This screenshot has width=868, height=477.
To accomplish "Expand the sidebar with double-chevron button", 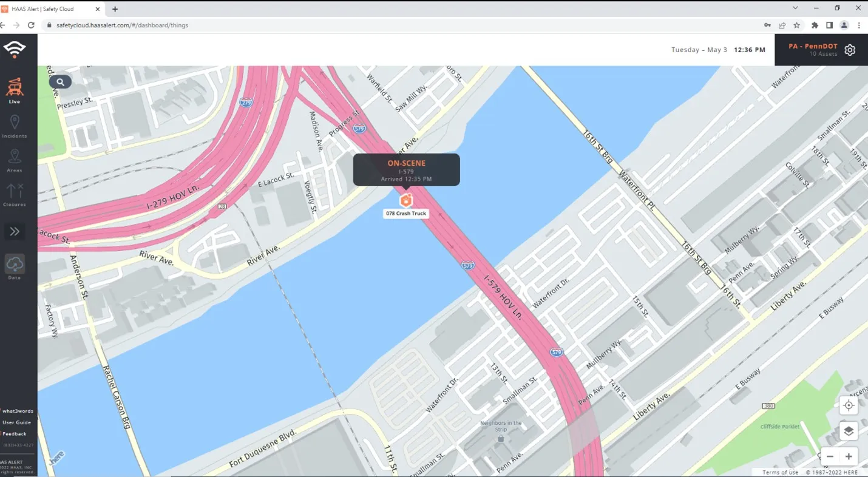I will coord(15,231).
